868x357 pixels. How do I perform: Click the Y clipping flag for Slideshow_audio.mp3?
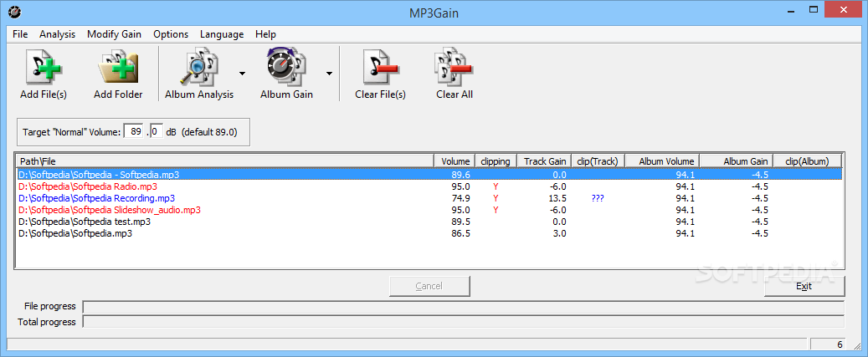[496, 210]
